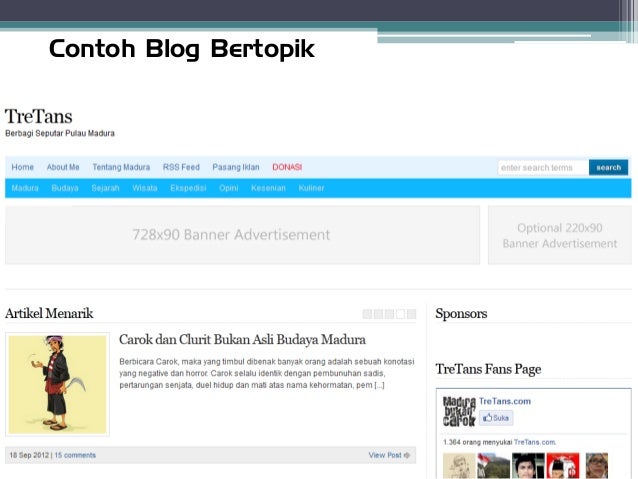This screenshot has height=479, width=638.
Task: Open the fifth fan avatar with glasses
Action: pyautogui.click(x=597, y=466)
